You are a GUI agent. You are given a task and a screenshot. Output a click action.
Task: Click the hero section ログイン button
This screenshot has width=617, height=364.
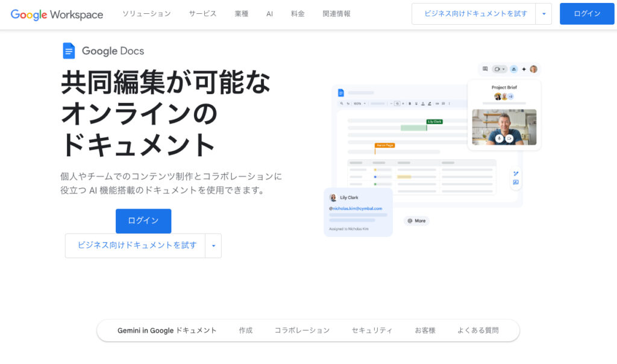click(x=143, y=221)
